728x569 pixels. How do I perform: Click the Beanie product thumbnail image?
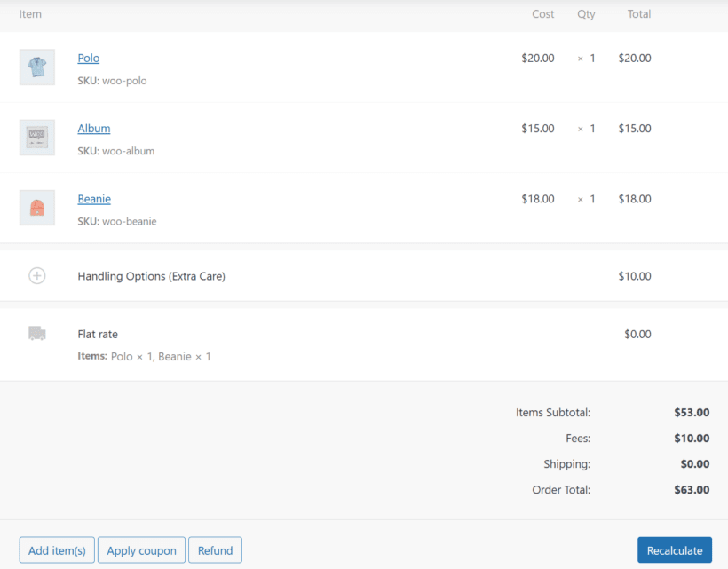click(36, 207)
